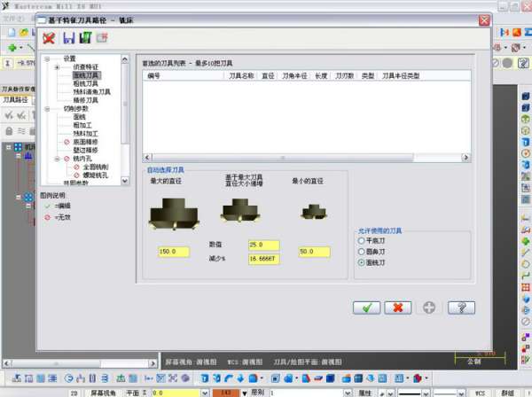Click the tree panel scroll up arrow
This screenshot has height=397, width=532.
pos(125,59)
